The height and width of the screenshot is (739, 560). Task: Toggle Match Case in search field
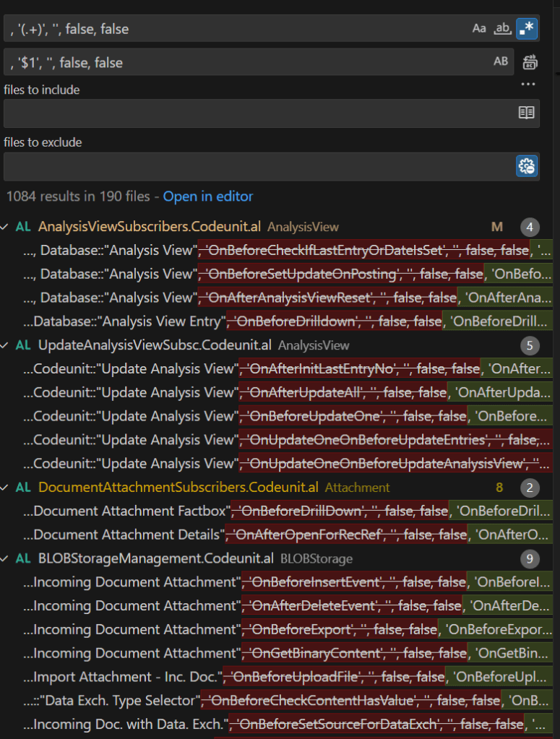[x=479, y=29]
